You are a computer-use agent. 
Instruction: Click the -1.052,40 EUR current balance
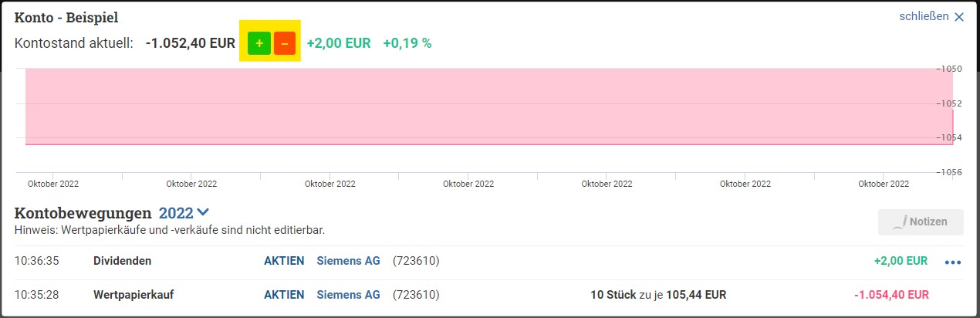click(x=190, y=43)
